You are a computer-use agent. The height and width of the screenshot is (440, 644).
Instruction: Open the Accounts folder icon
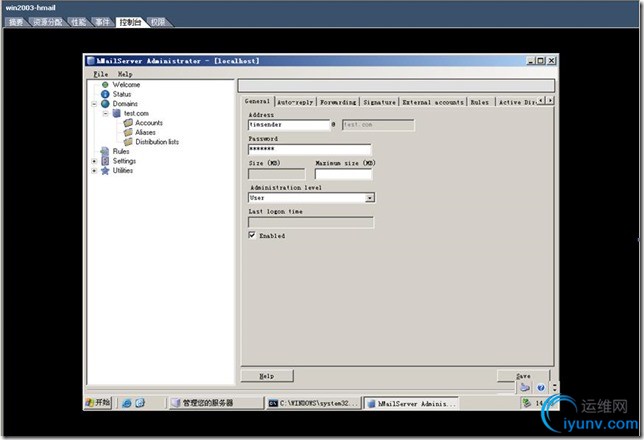[x=128, y=122]
